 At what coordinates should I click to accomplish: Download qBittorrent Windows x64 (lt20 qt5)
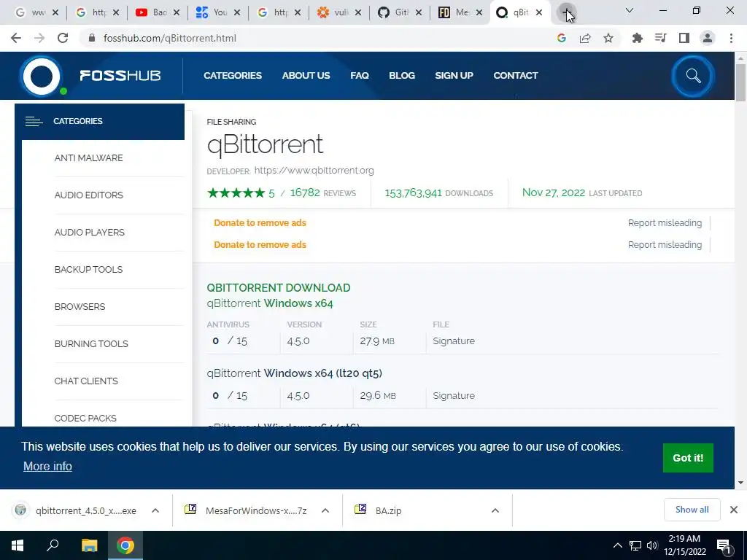pyautogui.click(x=295, y=373)
